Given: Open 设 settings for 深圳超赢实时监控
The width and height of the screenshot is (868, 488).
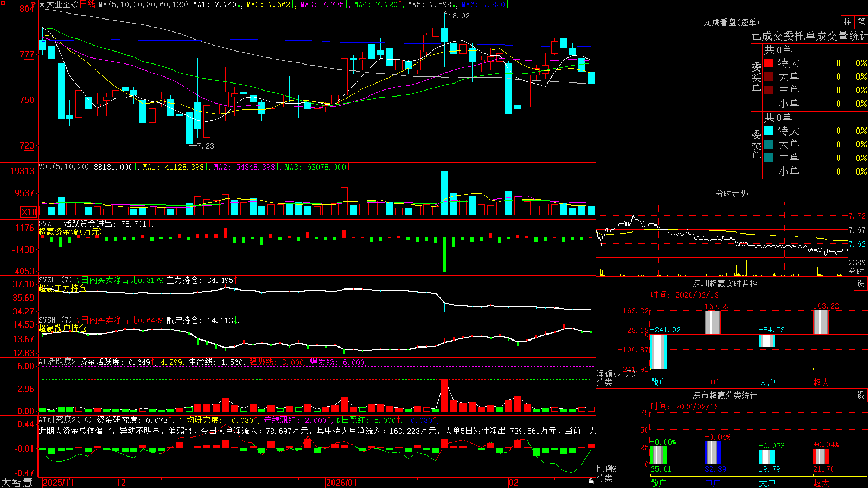Looking at the screenshot, I should pyautogui.click(x=861, y=284).
